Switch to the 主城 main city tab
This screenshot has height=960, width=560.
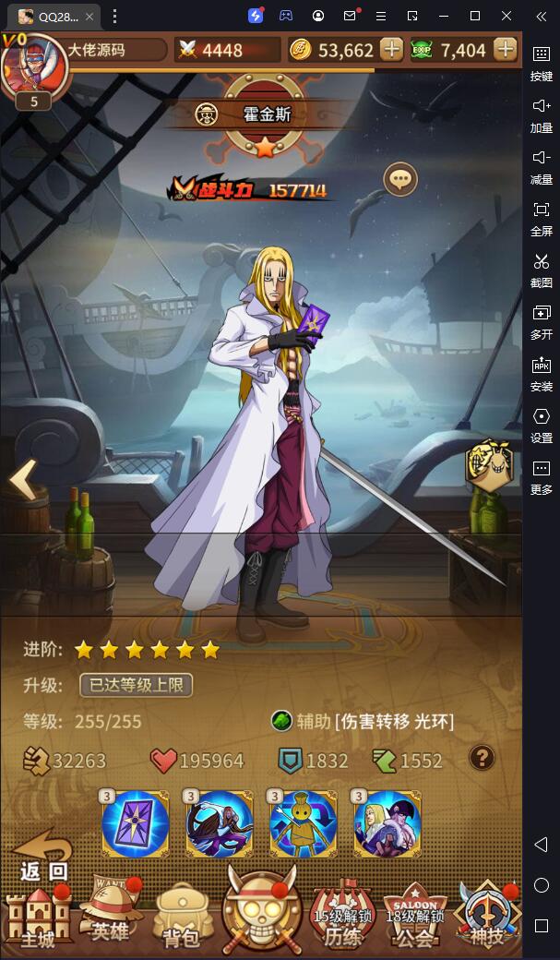pos(39,917)
